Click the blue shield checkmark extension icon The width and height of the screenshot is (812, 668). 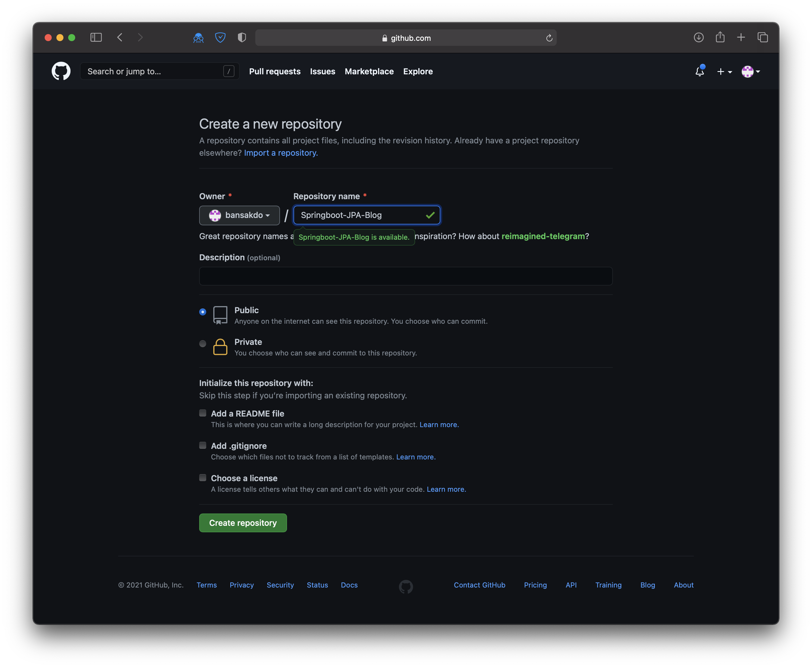[220, 38]
